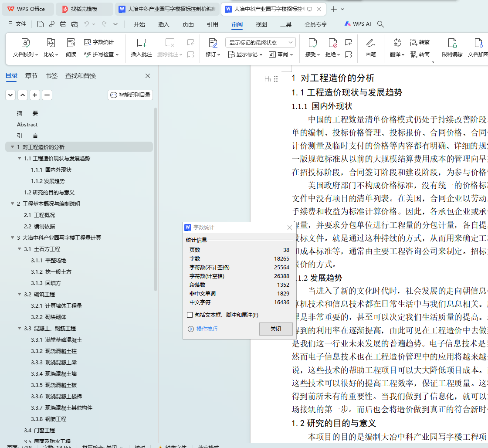Open WPS AI assistant

coord(358,24)
